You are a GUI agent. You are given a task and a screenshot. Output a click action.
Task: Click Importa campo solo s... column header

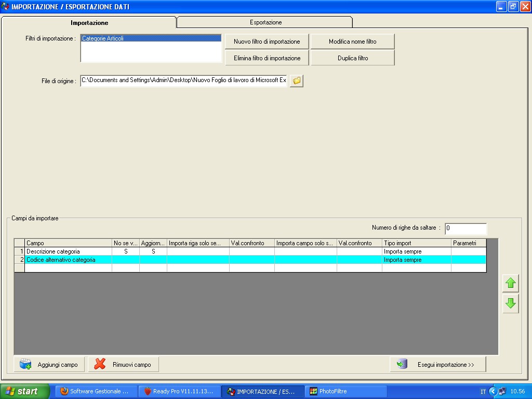pyautogui.click(x=305, y=243)
